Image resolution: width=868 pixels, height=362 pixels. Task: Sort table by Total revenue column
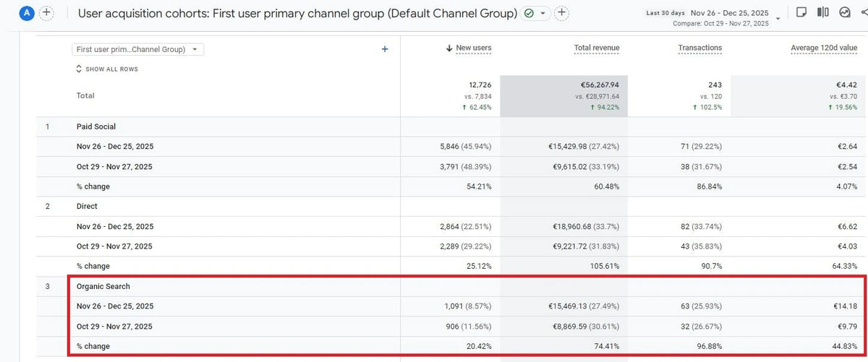coord(597,48)
